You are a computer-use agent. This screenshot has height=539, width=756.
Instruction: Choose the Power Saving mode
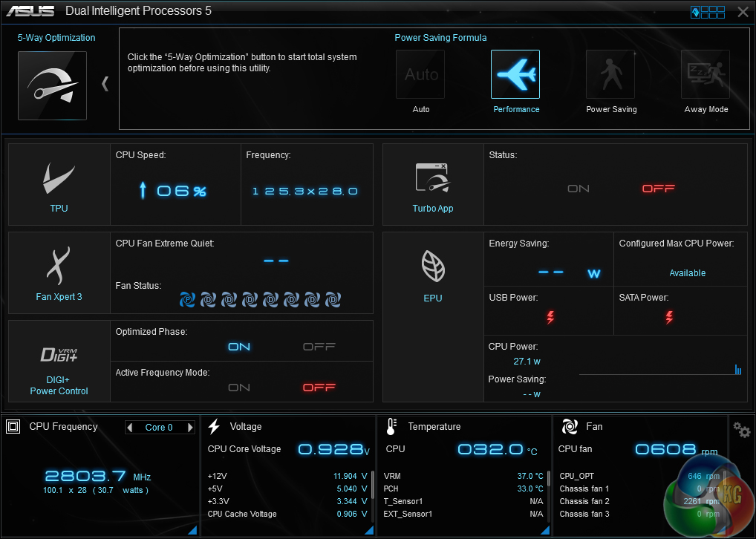pyautogui.click(x=610, y=75)
